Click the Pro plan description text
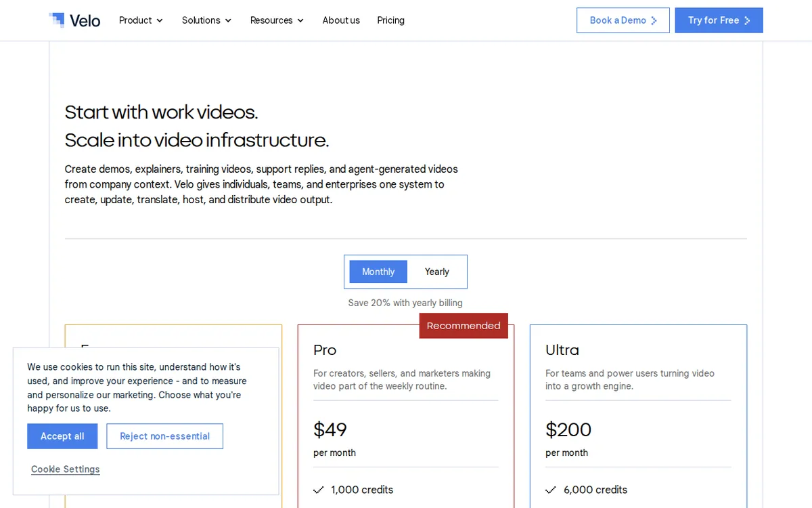812x508 pixels. coord(402,380)
